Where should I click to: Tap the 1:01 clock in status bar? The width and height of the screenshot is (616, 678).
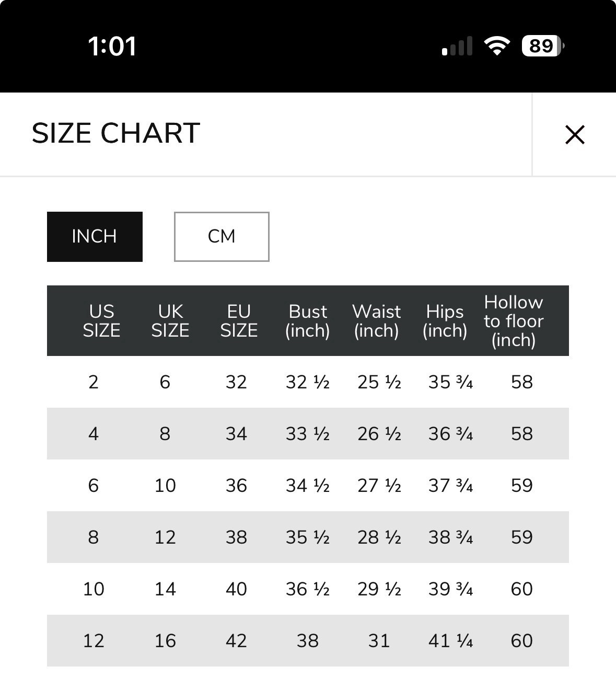pos(112,46)
